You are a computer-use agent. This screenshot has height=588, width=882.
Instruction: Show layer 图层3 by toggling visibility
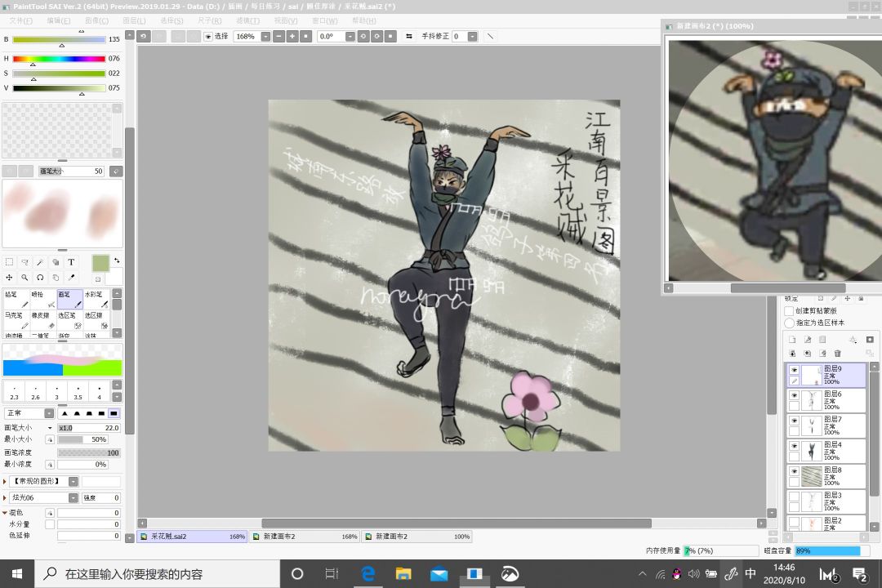(x=794, y=496)
